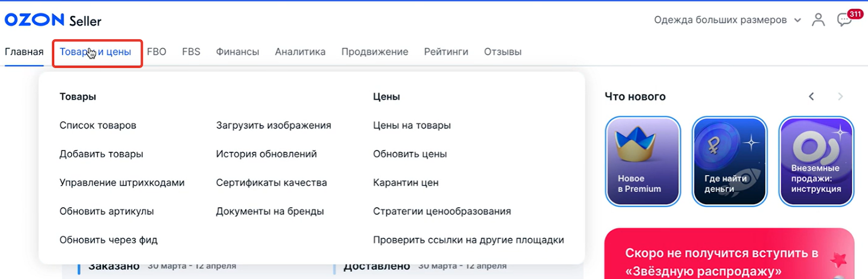Image resolution: width=868 pixels, height=279 pixels.
Task: Click the Товары column heading
Action: (78, 97)
